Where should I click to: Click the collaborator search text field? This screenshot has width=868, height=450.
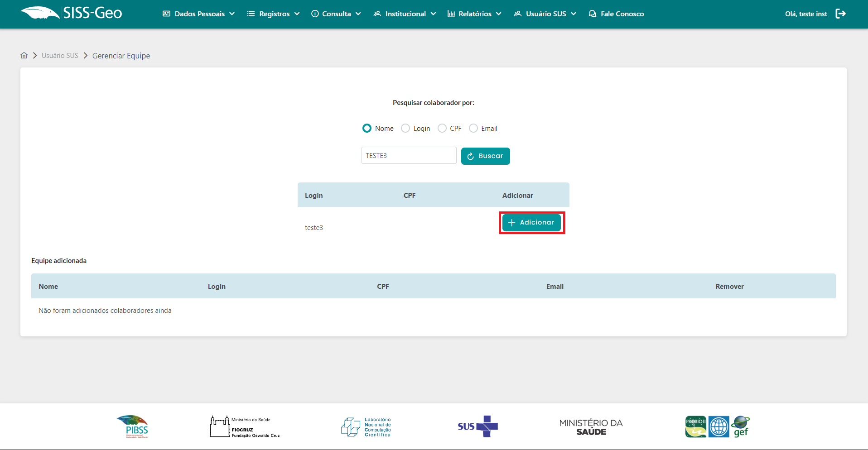[x=409, y=156]
